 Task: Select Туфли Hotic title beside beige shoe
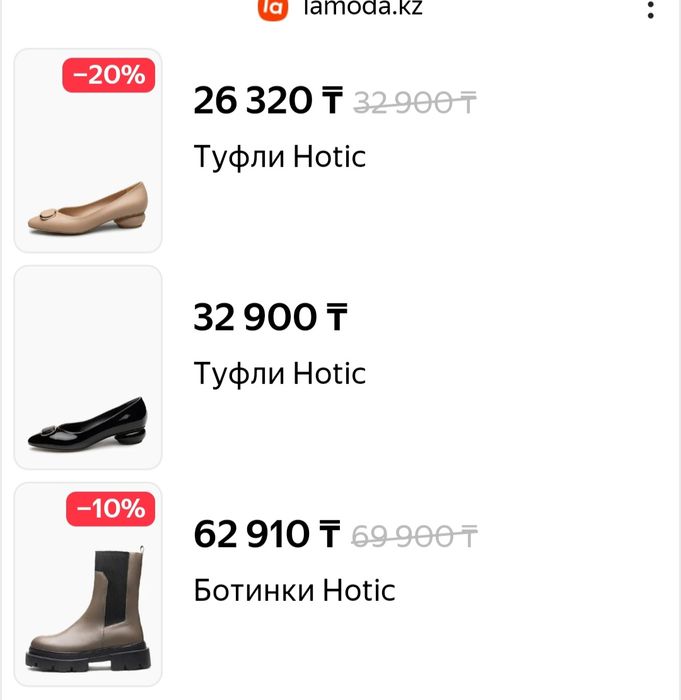pos(279,156)
